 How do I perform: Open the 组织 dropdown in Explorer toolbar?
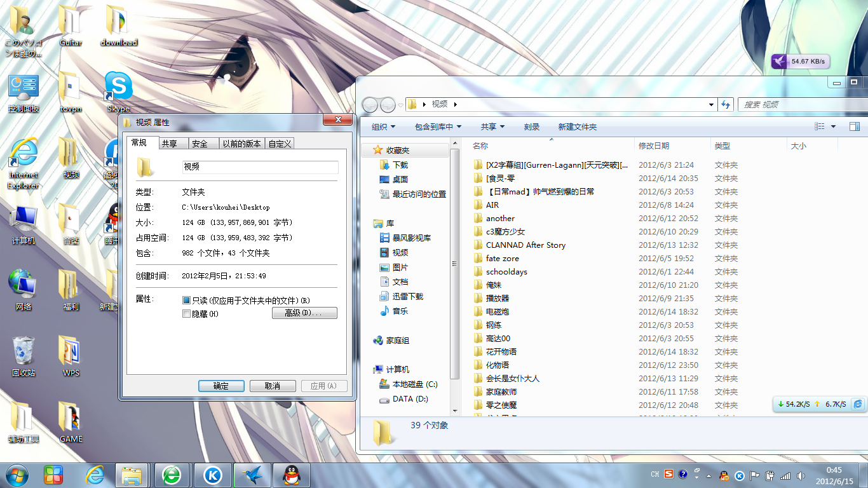pyautogui.click(x=383, y=126)
